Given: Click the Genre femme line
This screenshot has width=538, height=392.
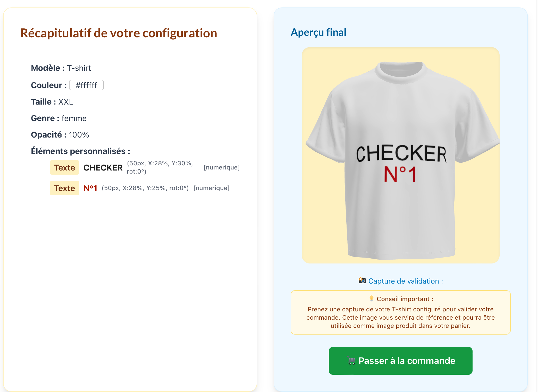Looking at the screenshot, I should (x=59, y=118).
